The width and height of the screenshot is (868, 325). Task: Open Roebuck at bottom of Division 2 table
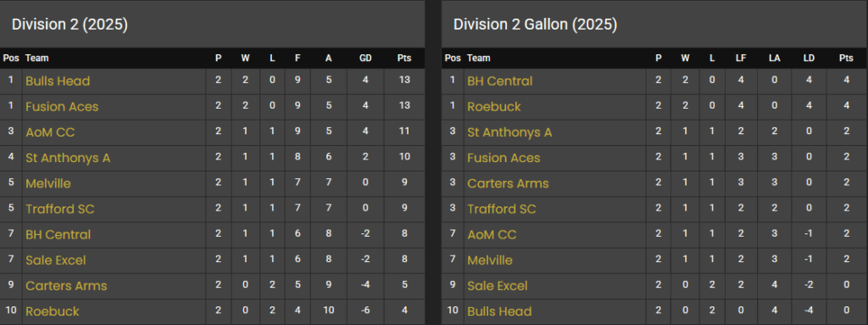point(53,311)
